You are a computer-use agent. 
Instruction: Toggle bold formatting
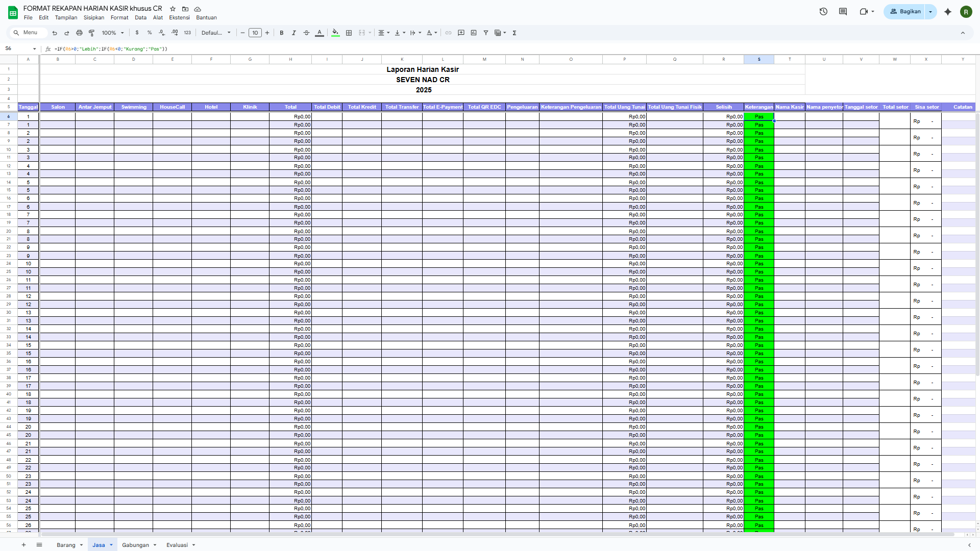[282, 33]
